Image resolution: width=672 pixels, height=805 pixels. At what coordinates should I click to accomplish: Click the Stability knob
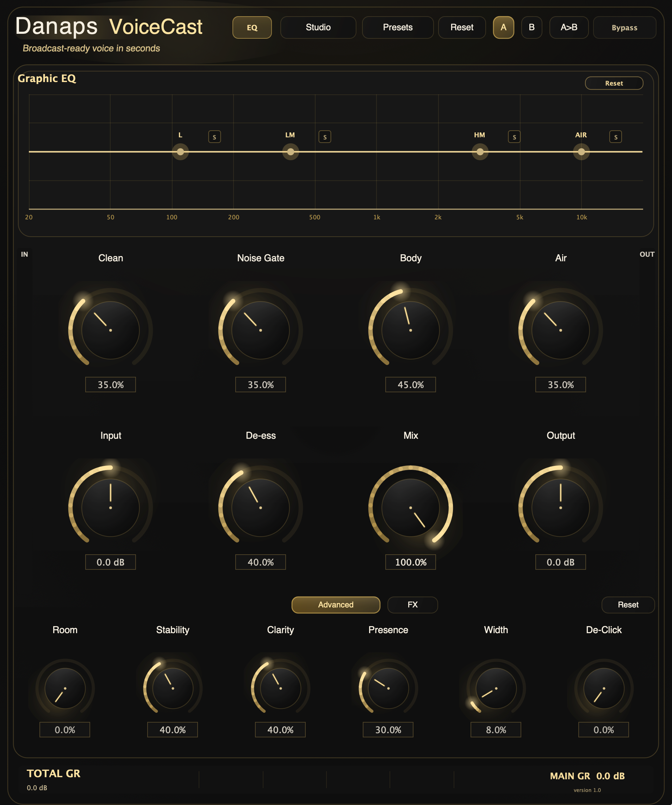coord(173,688)
